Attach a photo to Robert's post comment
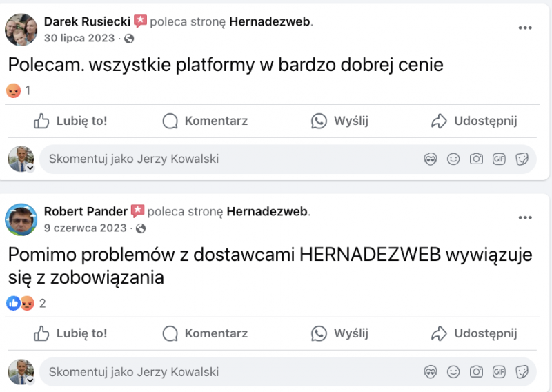This screenshot has height=392, width=552. coord(476,371)
